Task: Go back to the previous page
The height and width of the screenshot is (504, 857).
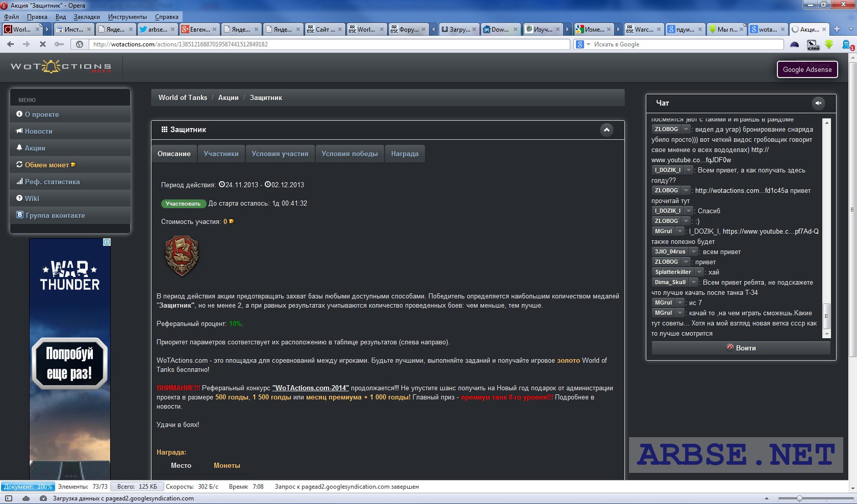Action: tap(10, 44)
